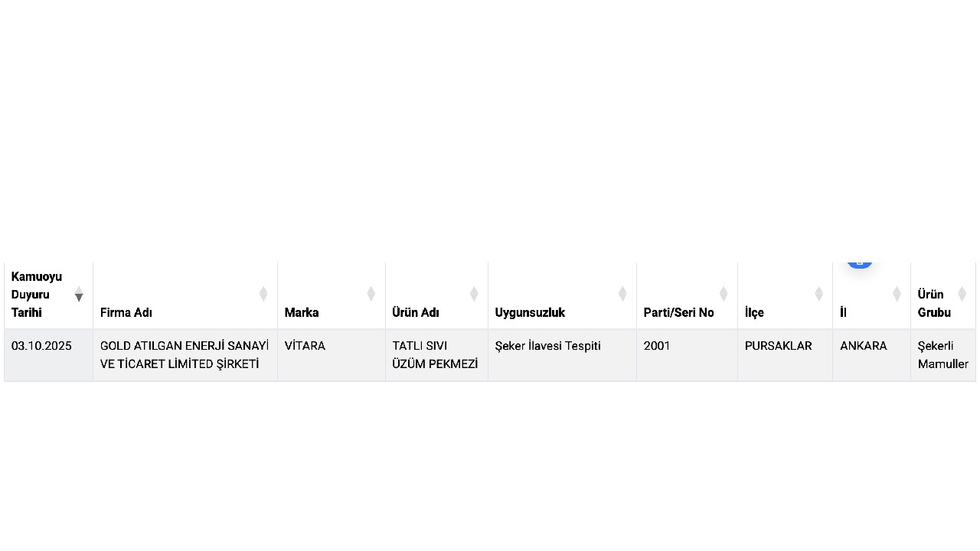Select GOLD ATILGAN ENERJİ company cell
This screenshot has height=551, width=980.
coord(185,355)
